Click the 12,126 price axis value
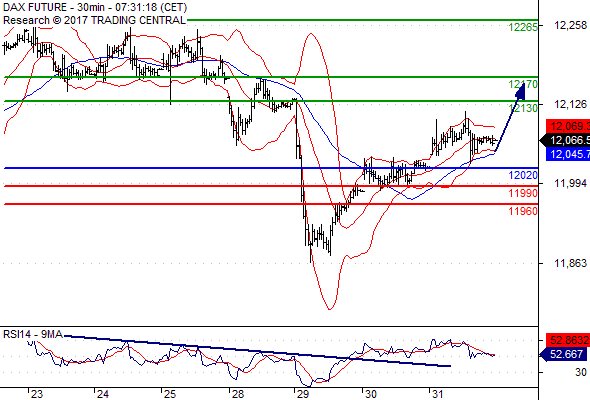Screen dimensions: 590x400 tap(570, 104)
